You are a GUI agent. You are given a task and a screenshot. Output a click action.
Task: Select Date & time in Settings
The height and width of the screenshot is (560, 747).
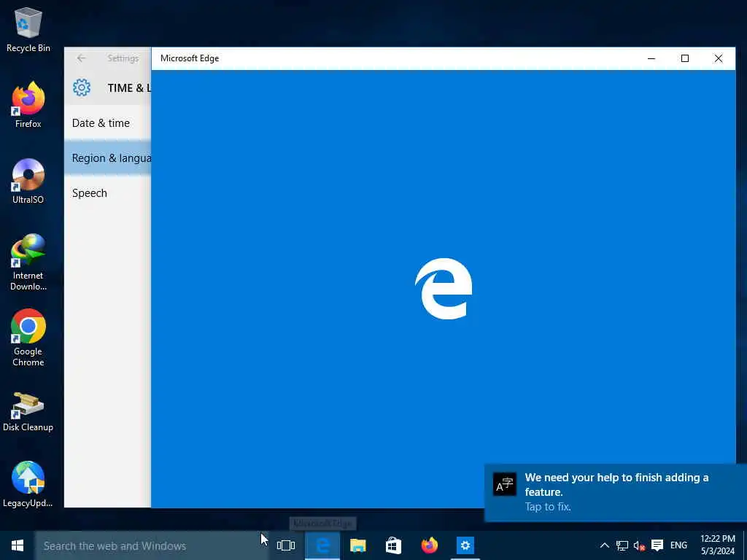coord(108,122)
